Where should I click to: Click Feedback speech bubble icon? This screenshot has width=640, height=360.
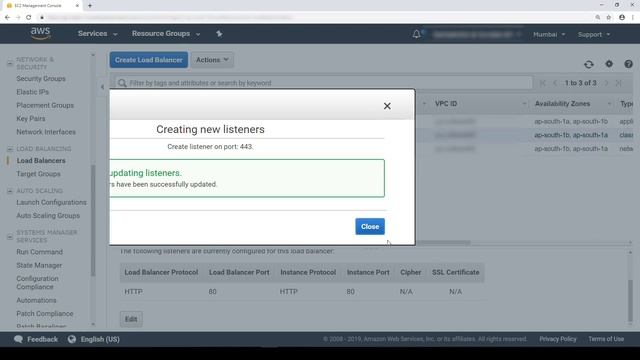(18, 339)
